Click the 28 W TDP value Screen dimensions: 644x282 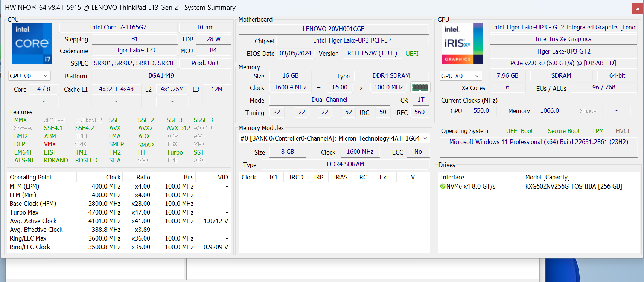(213, 39)
